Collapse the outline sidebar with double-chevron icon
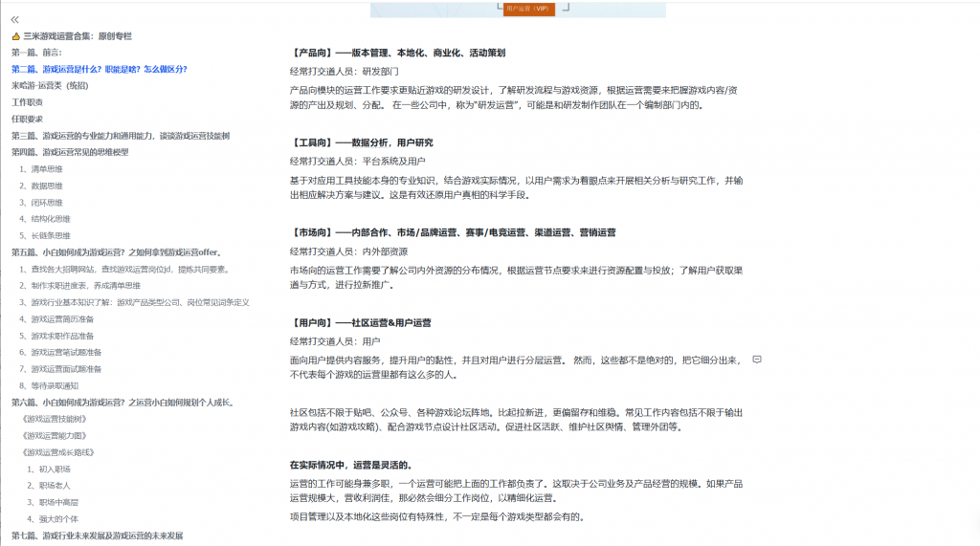 point(15,19)
